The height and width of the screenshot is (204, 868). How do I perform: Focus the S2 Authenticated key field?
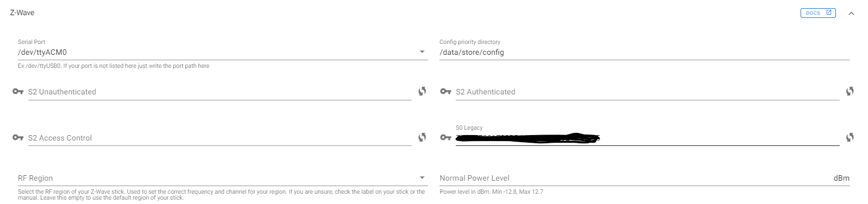click(647, 92)
